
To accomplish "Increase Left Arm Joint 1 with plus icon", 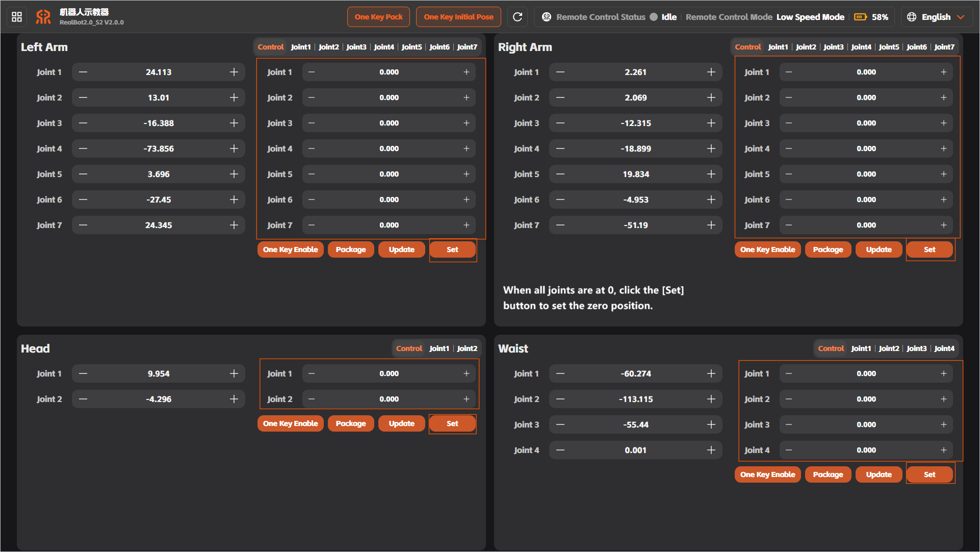I will pyautogui.click(x=234, y=72).
